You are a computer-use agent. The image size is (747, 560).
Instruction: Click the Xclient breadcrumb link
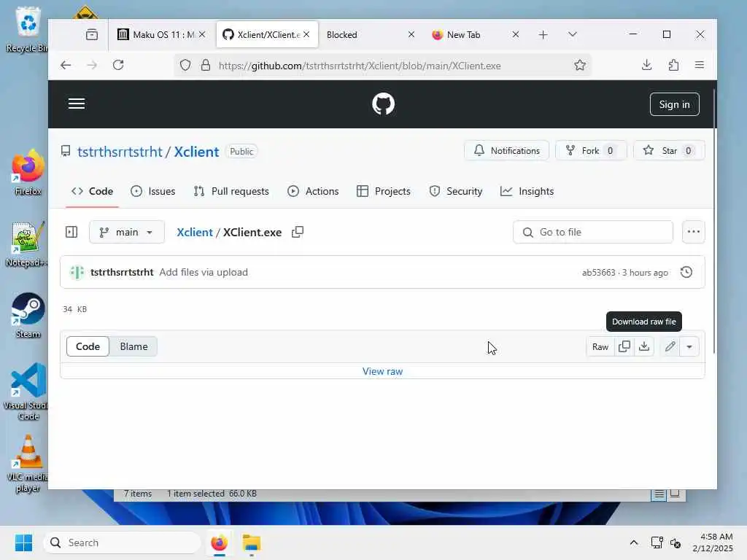[x=194, y=232]
